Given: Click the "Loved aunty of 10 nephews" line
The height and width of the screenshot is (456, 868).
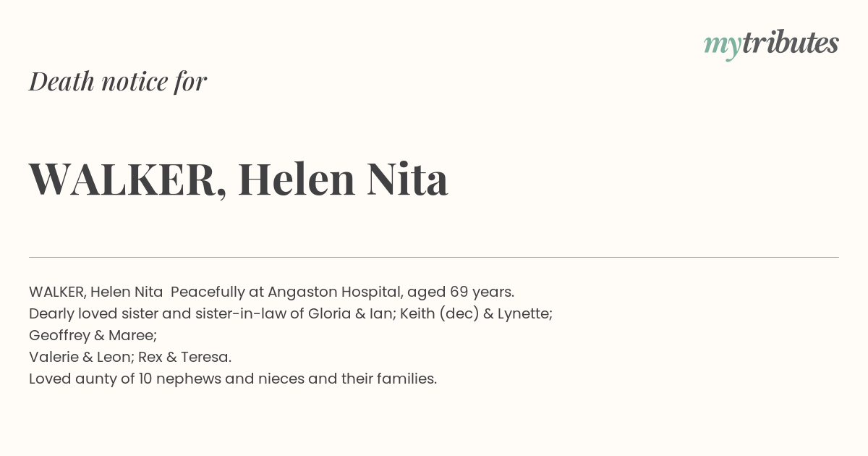Looking at the screenshot, I should [233, 379].
